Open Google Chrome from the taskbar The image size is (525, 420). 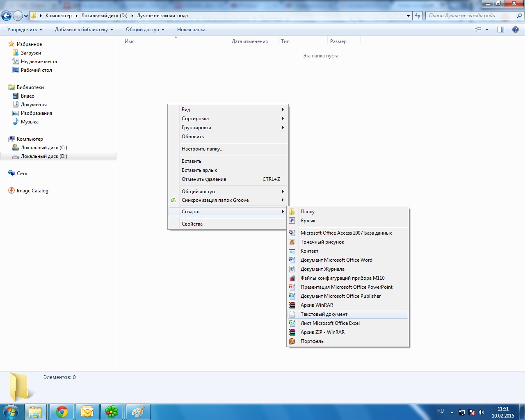pos(62,412)
